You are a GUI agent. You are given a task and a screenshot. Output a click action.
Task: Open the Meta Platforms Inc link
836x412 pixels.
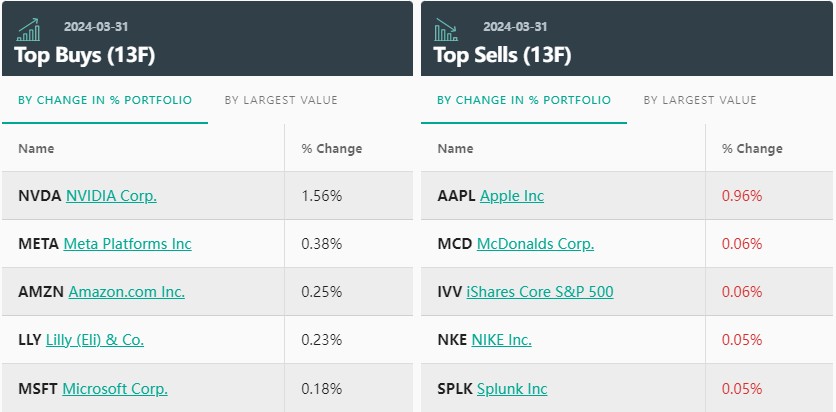(x=127, y=244)
